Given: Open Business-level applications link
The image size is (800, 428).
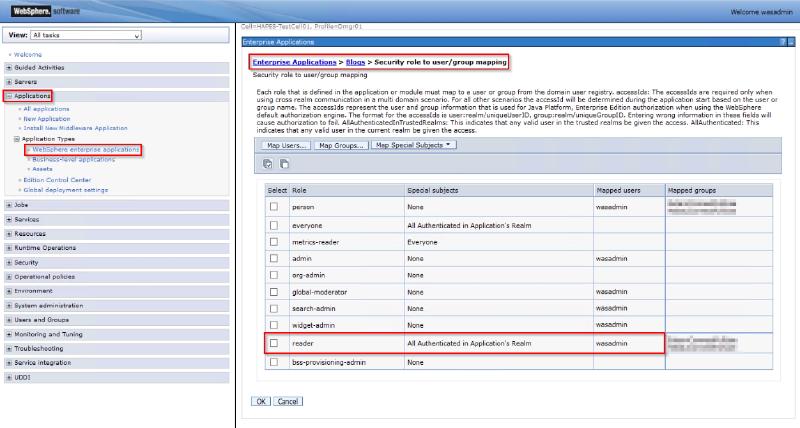Looking at the screenshot, I should [x=73, y=159].
